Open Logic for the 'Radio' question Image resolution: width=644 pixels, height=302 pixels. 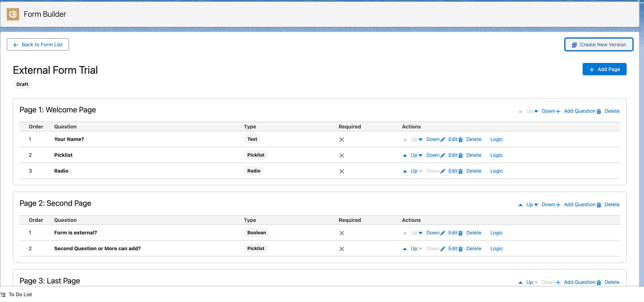[x=497, y=171]
